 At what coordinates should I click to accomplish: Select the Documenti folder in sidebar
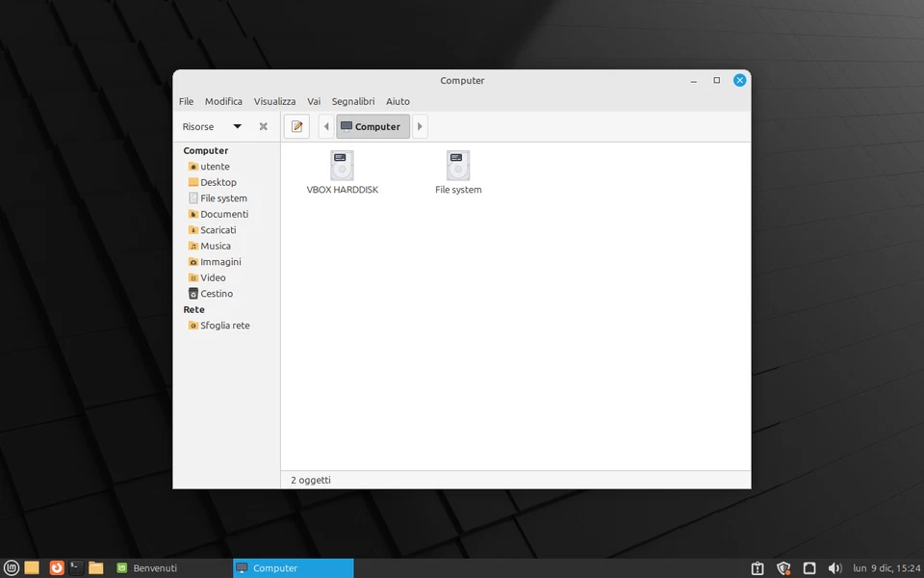[223, 214]
